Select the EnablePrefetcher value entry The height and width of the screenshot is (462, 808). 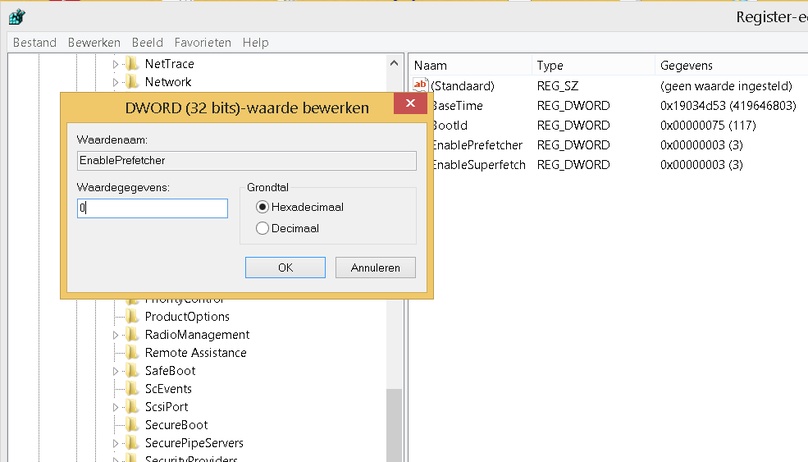pyautogui.click(x=478, y=145)
